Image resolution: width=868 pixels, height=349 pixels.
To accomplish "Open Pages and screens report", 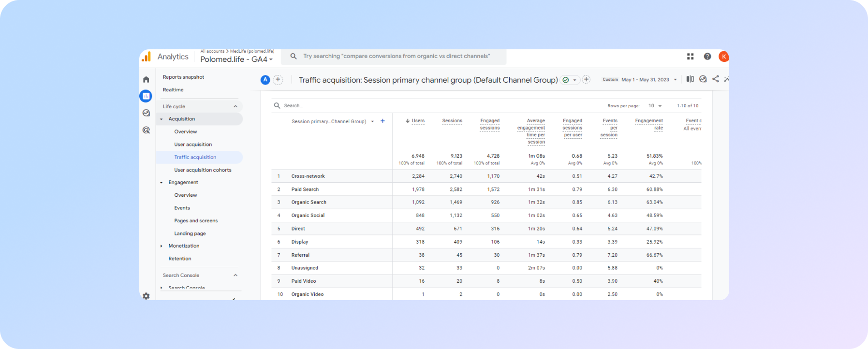I will [196, 221].
